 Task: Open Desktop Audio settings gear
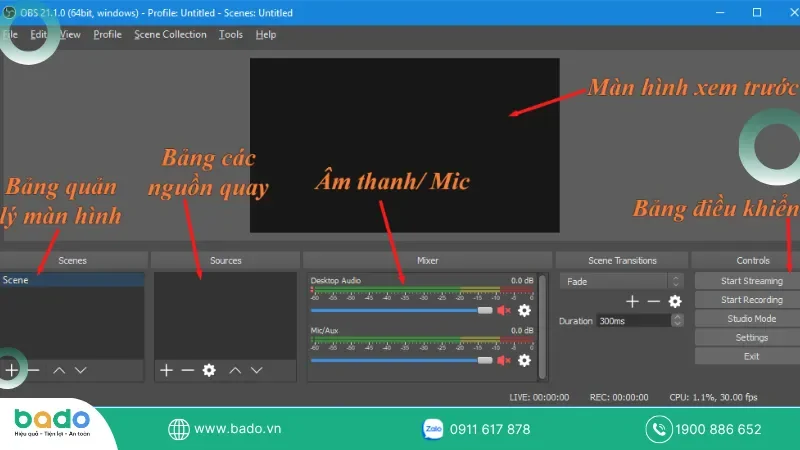[524, 310]
